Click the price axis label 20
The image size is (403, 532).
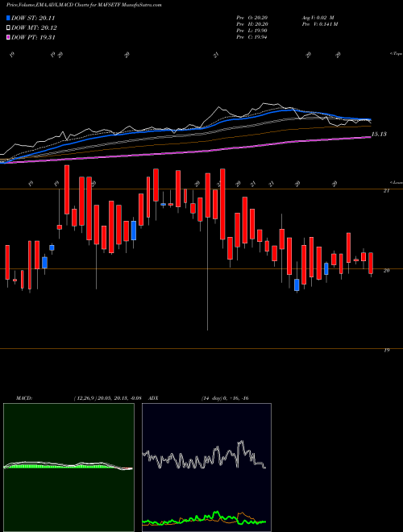tap(386, 270)
